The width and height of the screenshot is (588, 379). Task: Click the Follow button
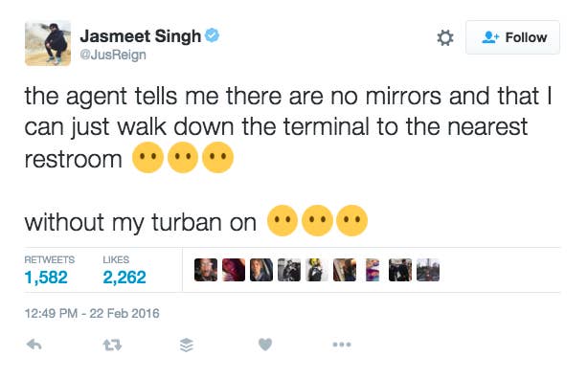click(x=512, y=37)
